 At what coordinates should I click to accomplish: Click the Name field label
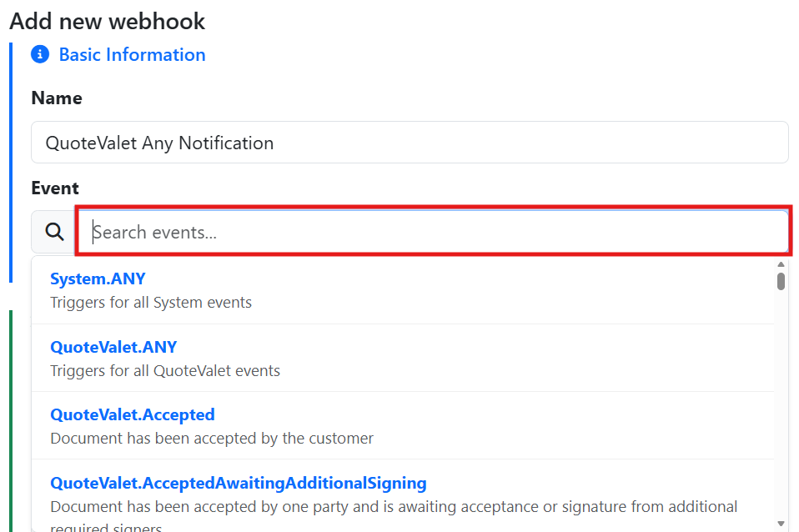tap(57, 98)
